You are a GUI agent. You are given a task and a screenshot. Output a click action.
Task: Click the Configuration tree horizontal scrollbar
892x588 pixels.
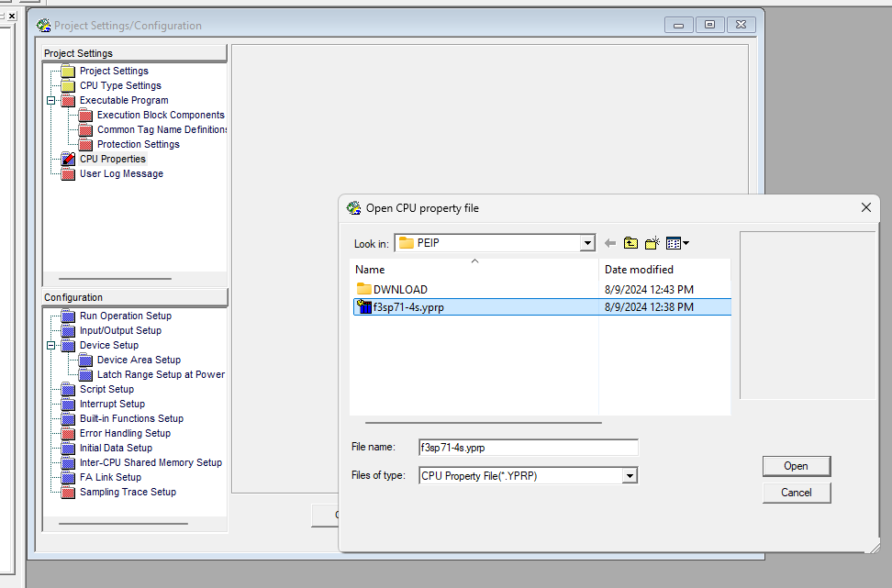pos(124,524)
